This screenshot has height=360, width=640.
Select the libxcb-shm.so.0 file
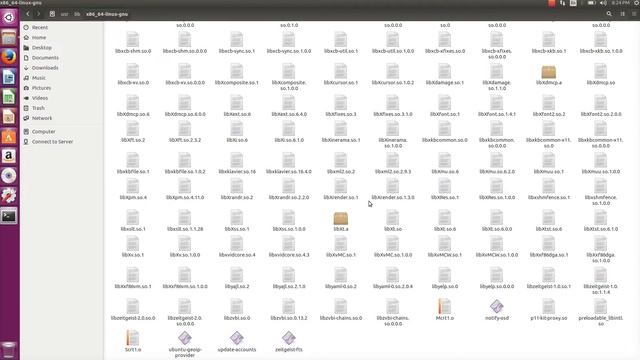coord(133,43)
